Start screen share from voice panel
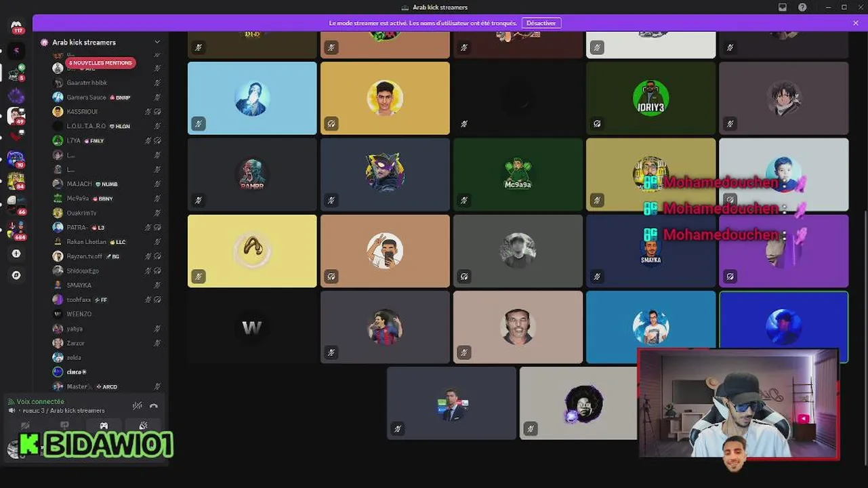The height and width of the screenshot is (488, 868). pyautogui.click(x=64, y=426)
